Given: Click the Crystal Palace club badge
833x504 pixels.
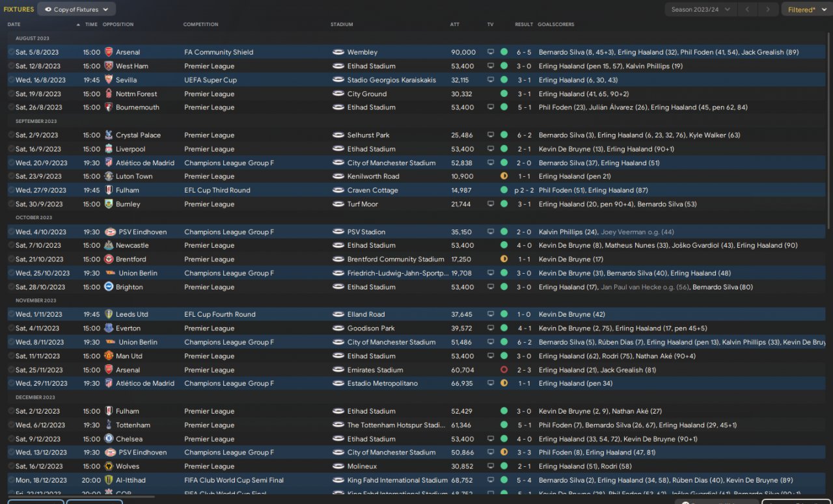Looking at the screenshot, I should click(x=109, y=135).
